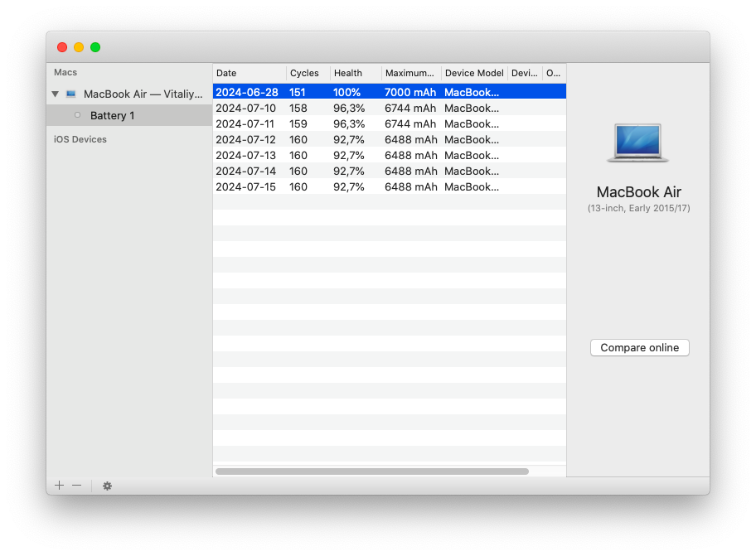Select the Battery 1 circle indicator
The width and height of the screenshot is (756, 556).
pos(78,115)
